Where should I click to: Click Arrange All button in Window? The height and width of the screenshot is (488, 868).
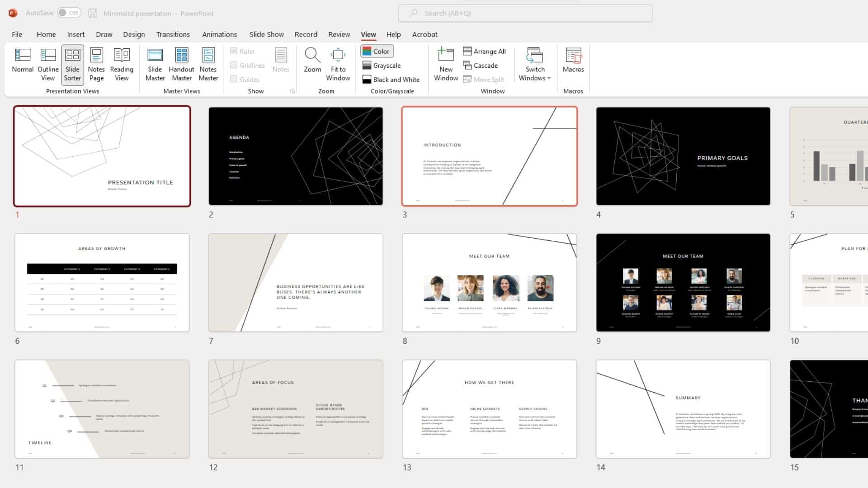(x=485, y=51)
